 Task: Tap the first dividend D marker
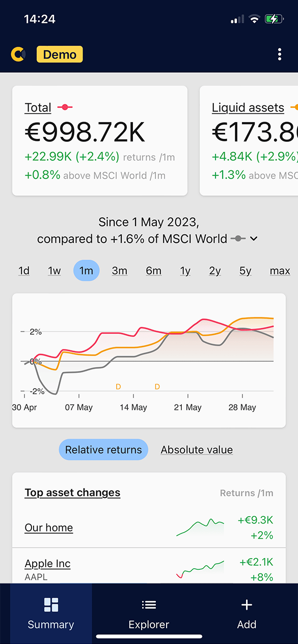coord(118,387)
